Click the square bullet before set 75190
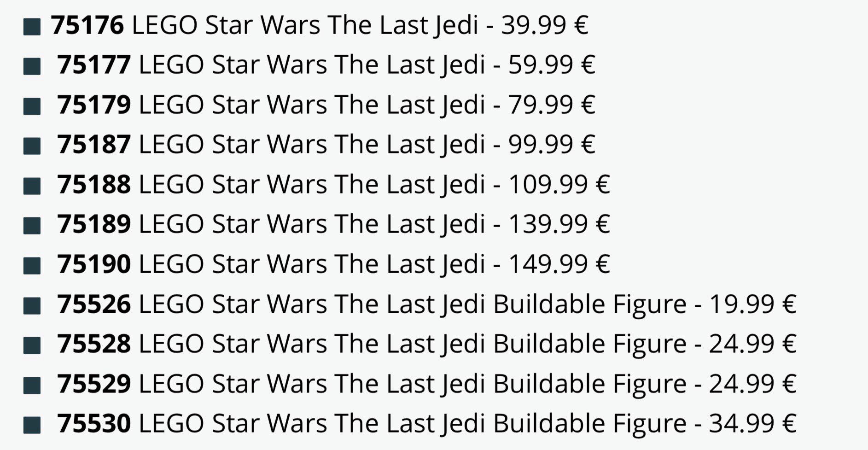 coord(32,266)
